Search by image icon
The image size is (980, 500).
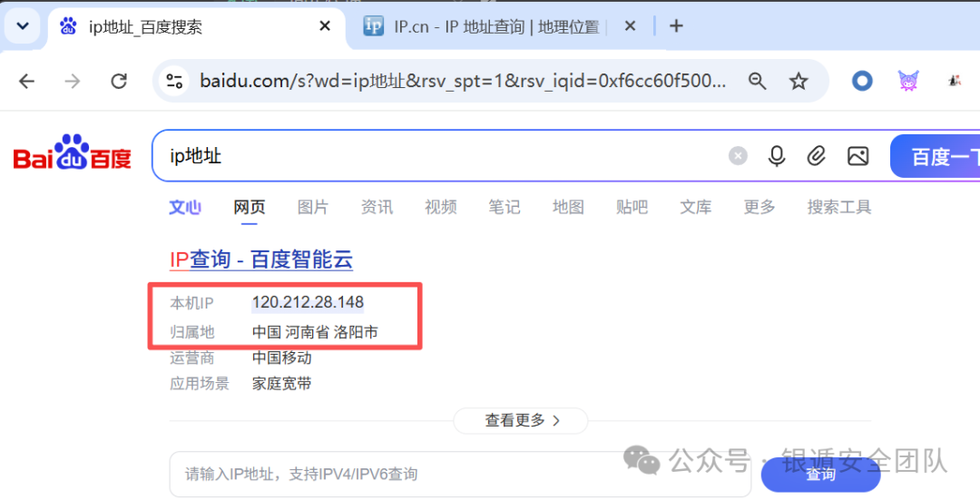(x=858, y=155)
